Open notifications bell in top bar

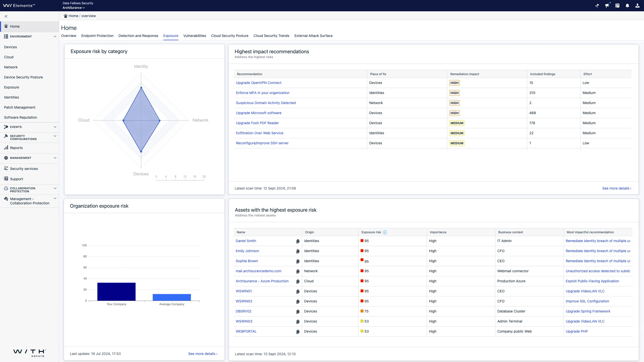627,6
